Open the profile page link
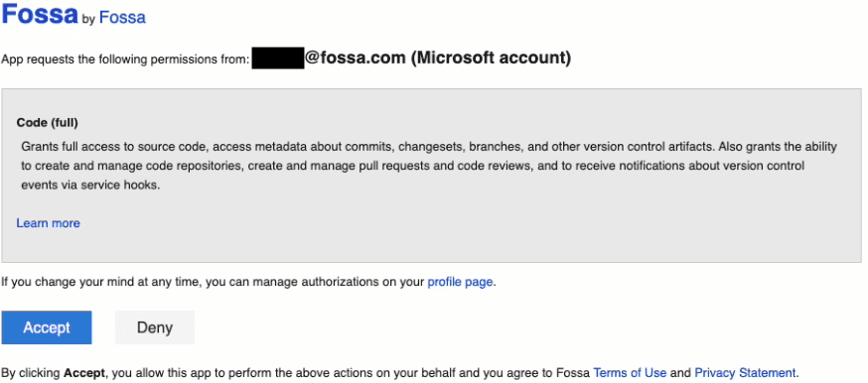Image resolution: width=868 pixels, height=383 pixels. 460,282
